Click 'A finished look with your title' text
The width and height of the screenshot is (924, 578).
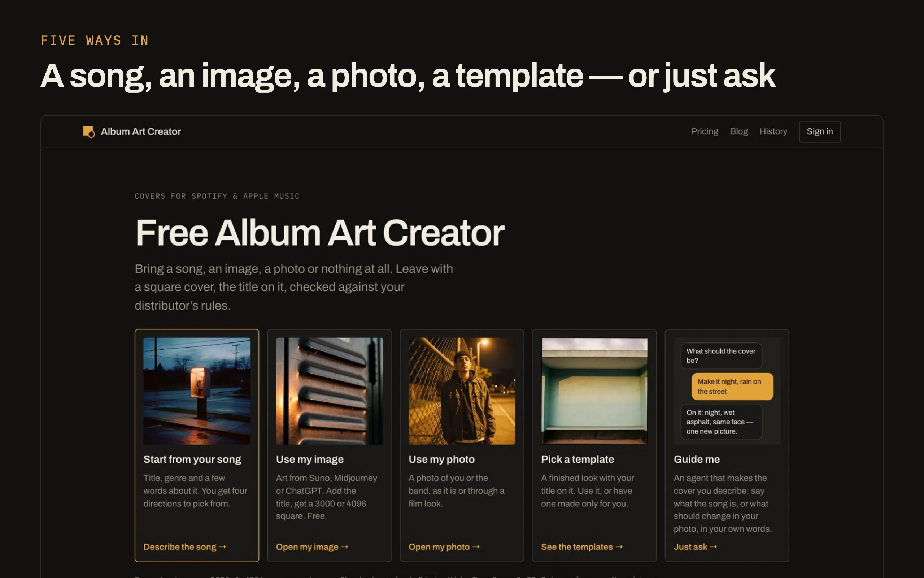point(587,491)
